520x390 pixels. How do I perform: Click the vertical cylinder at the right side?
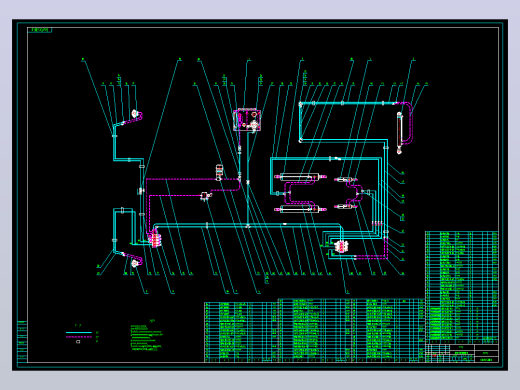click(x=399, y=133)
